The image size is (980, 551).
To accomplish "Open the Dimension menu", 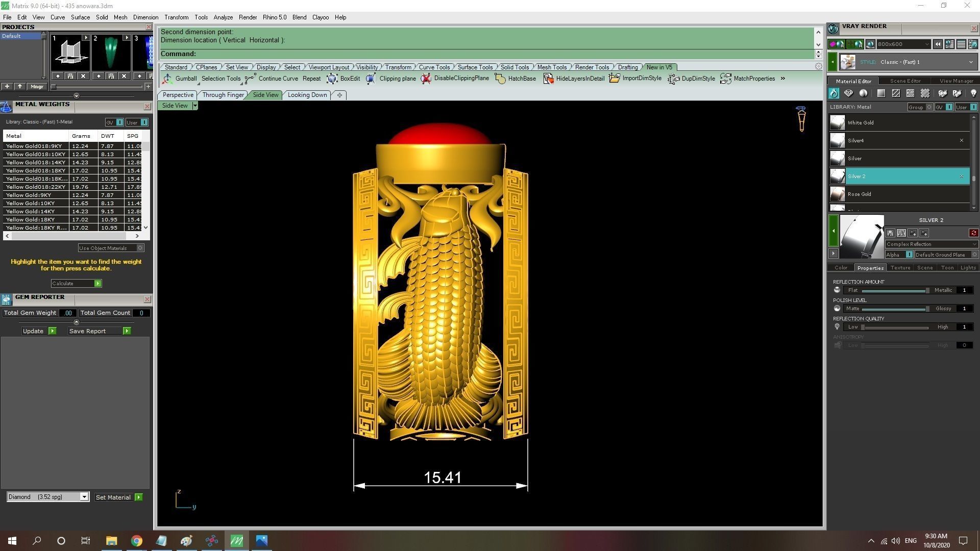I will pos(145,17).
